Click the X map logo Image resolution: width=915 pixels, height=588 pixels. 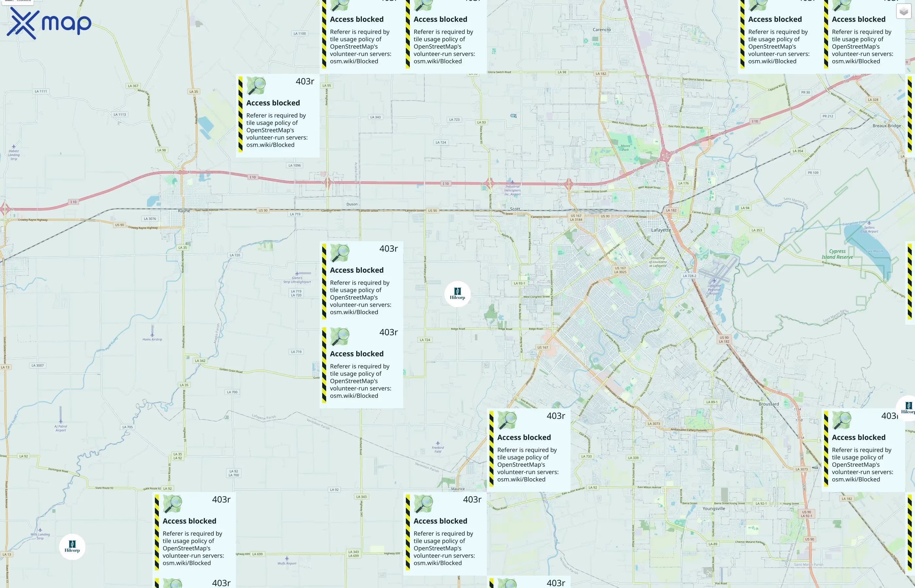49,23
